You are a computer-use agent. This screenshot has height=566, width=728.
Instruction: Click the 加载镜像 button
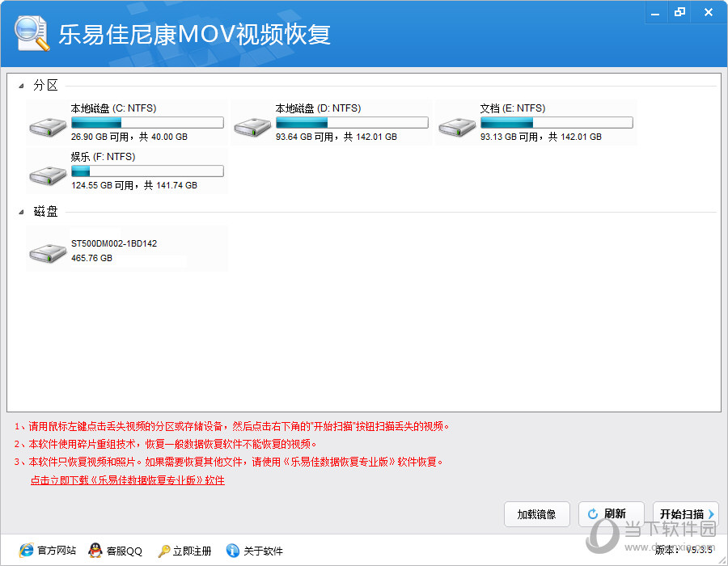coord(537,514)
